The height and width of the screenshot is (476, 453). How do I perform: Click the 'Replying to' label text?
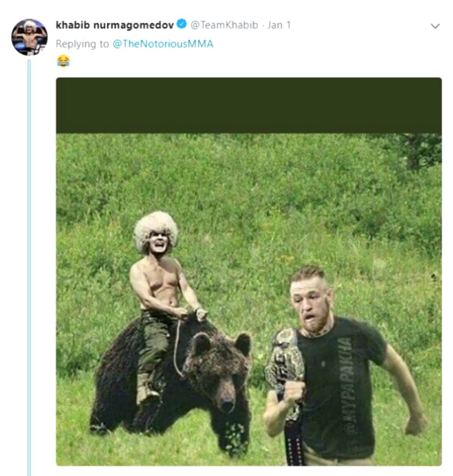click(x=82, y=44)
